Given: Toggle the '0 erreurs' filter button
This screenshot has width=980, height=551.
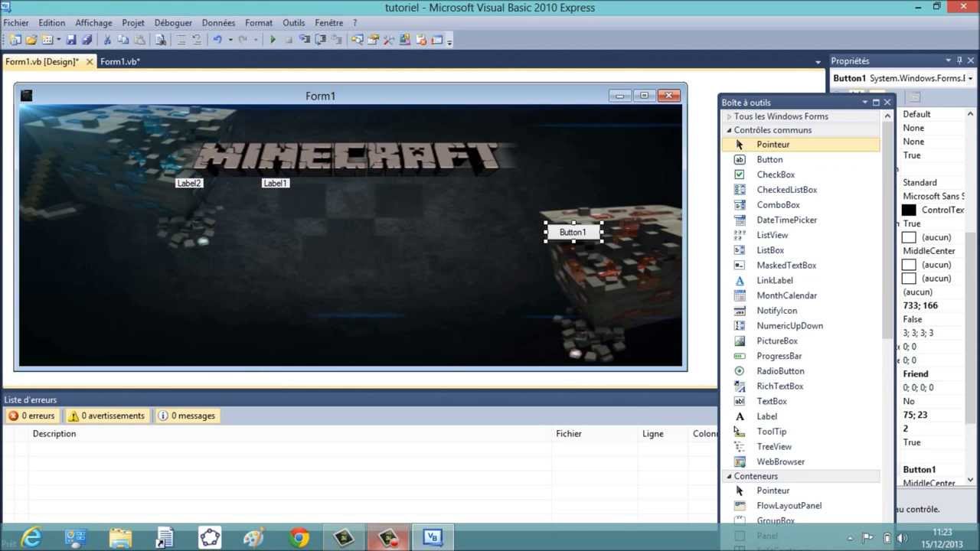Looking at the screenshot, I should 31,416.
